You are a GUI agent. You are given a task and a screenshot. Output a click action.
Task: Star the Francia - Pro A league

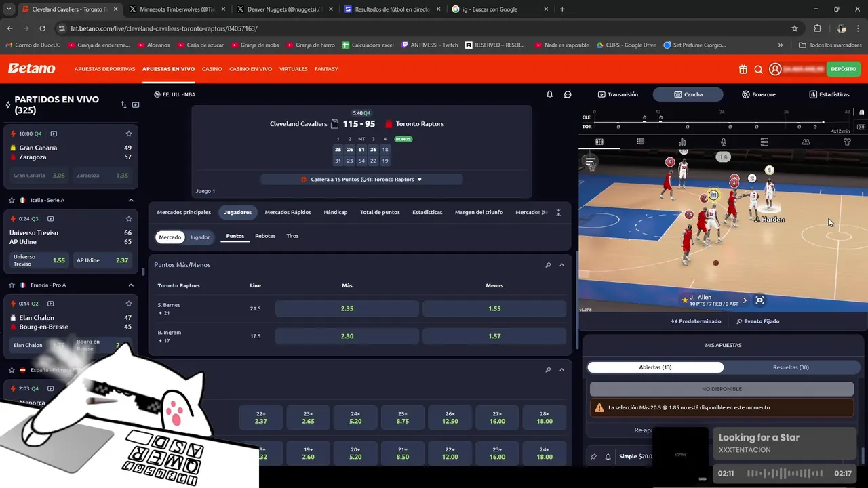12,285
